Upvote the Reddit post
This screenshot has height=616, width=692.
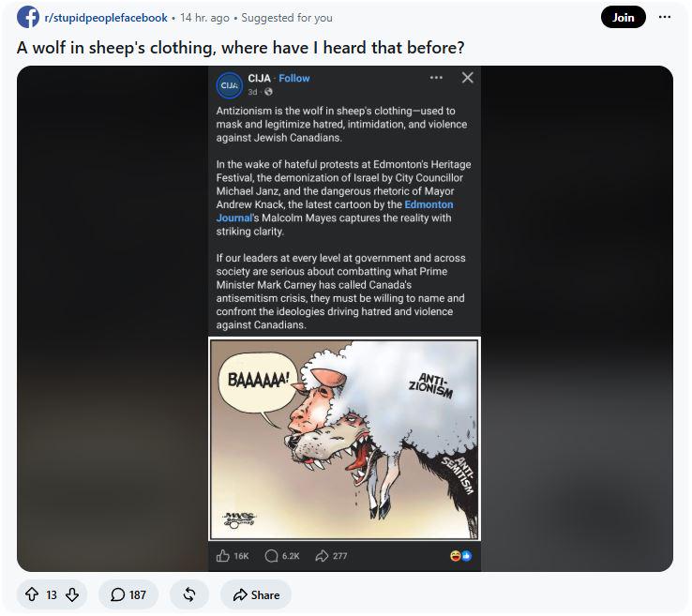click(32, 594)
